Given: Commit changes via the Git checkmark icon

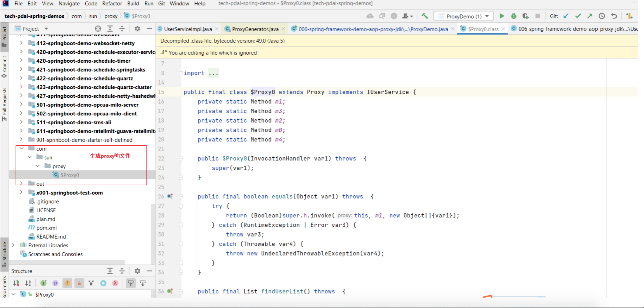Looking at the screenshot, I should pos(578,16).
